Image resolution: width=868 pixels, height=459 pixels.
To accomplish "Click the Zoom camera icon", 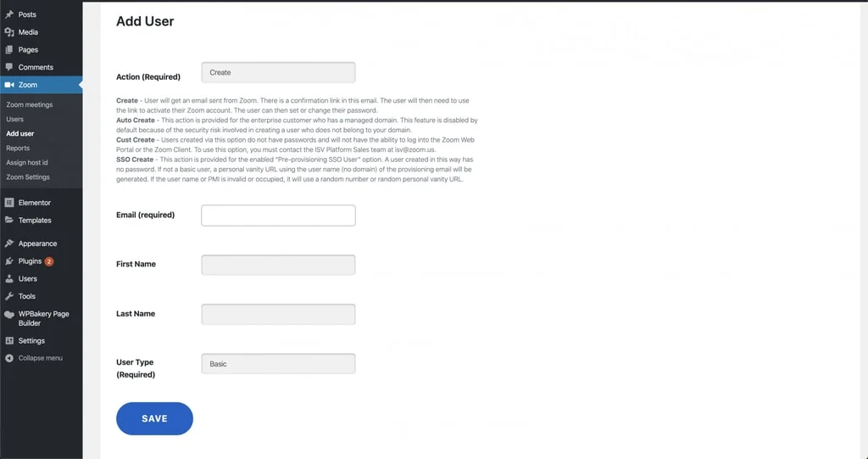I will [x=9, y=85].
